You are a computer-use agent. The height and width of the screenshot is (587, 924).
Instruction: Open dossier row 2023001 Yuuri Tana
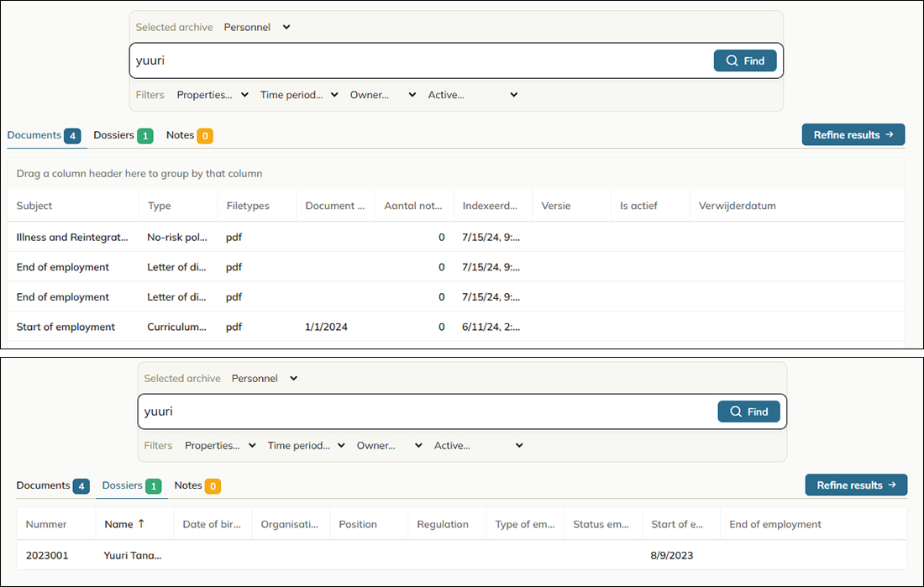(x=461, y=555)
